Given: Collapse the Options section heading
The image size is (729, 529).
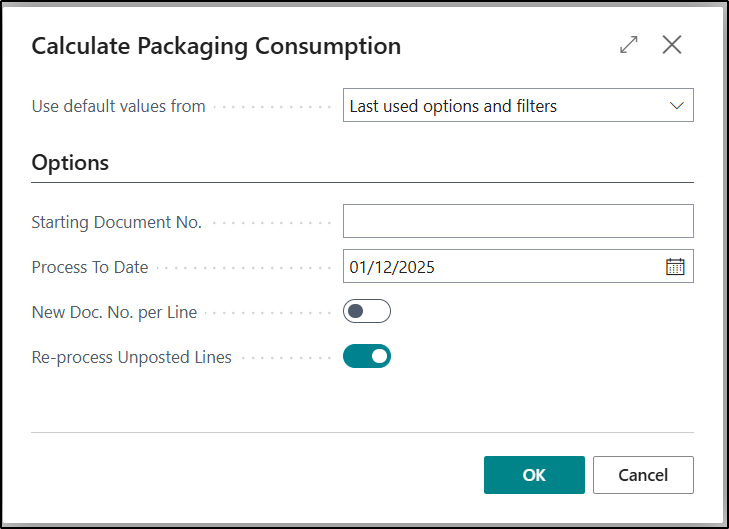Looking at the screenshot, I should pyautogui.click(x=70, y=162).
